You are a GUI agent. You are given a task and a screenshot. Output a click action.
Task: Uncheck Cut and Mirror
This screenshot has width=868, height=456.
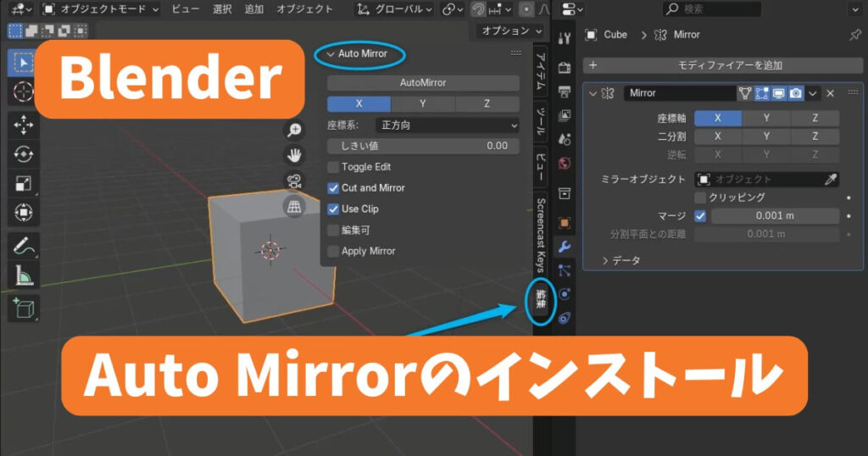pyautogui.click(x=333, y=188)
